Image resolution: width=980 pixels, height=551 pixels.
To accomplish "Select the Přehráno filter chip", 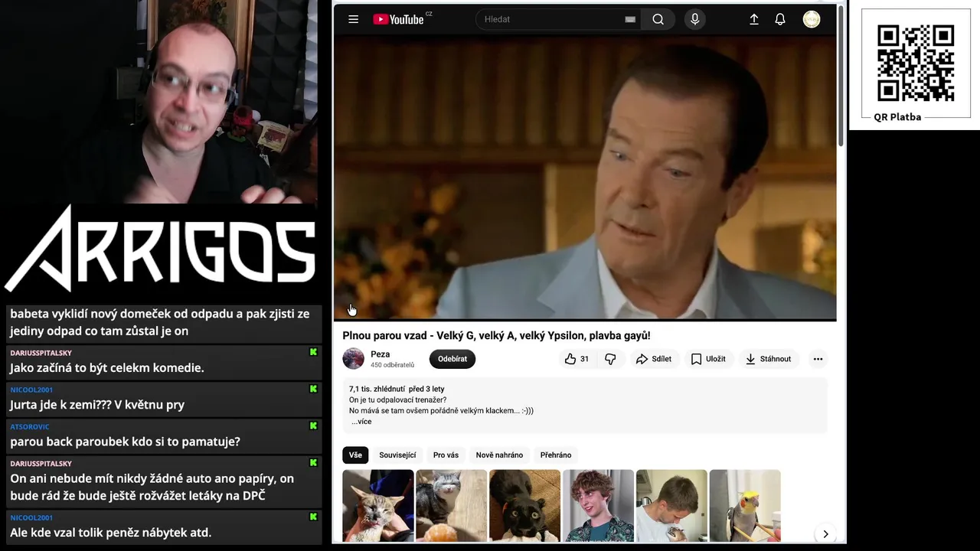I will 556,455.
